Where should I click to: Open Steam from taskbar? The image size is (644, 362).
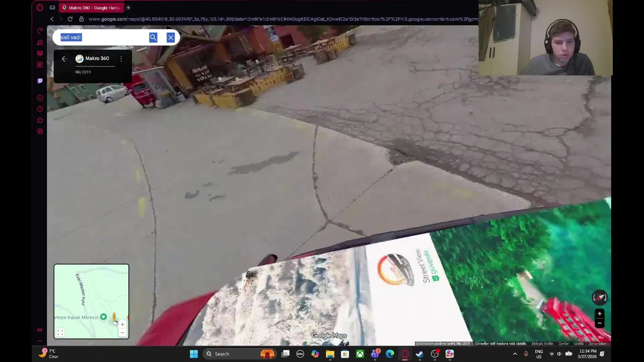click(x=420, y=354)
